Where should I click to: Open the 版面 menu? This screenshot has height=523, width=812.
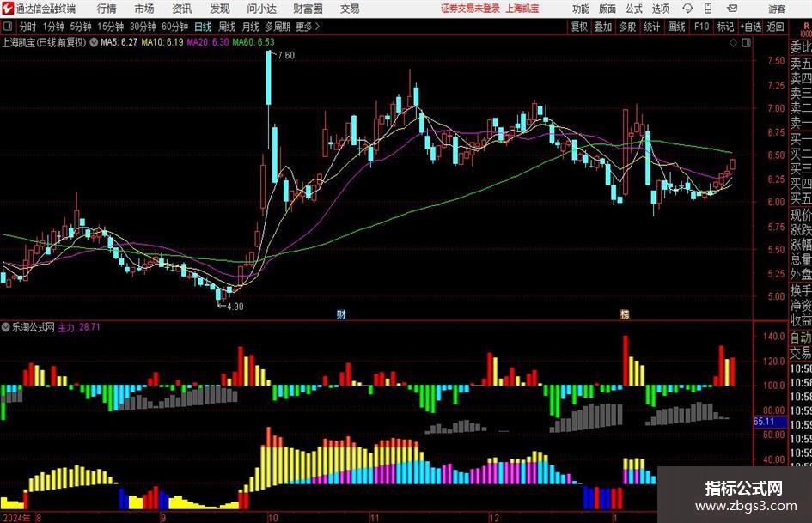coord(607,9)
